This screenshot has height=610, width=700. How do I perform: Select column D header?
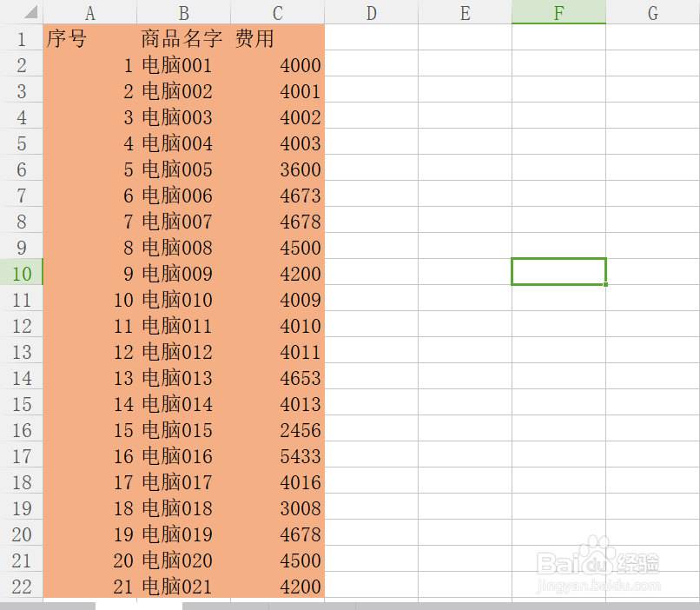[371, 13]
